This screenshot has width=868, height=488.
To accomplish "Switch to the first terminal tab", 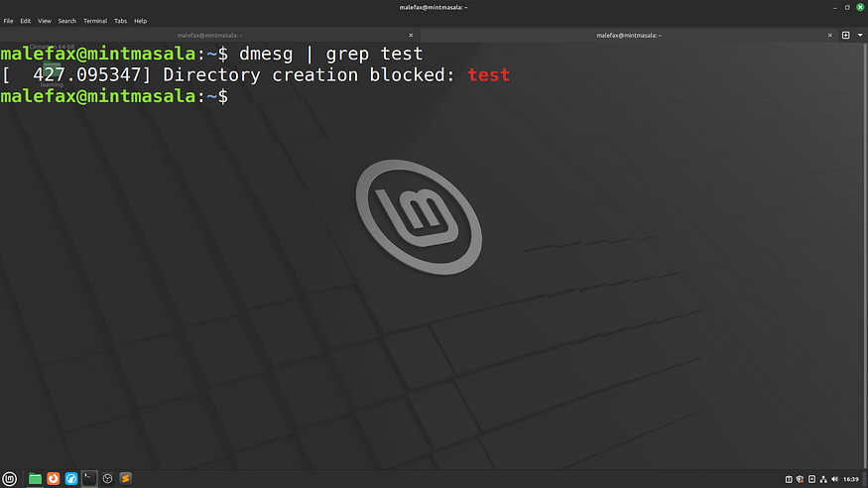I will click(x=209, y=36).
